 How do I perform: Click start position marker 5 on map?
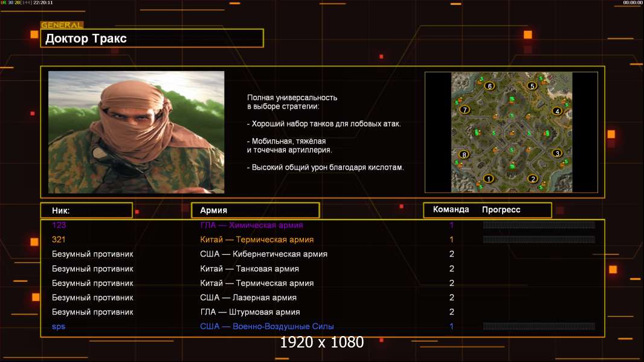click(x=532, y=86)
